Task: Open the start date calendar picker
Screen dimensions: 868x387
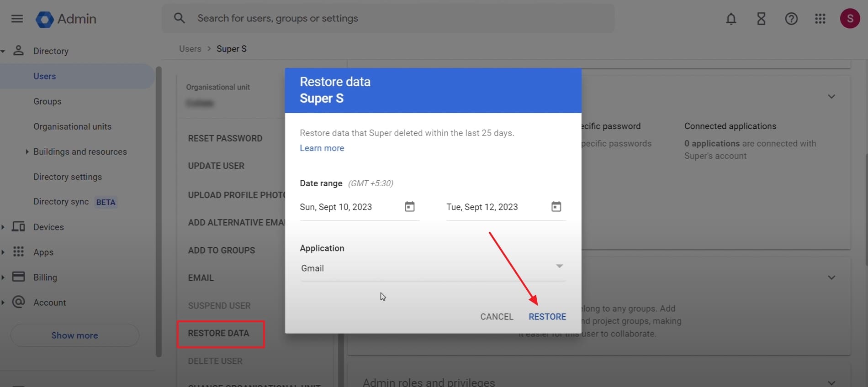Action: pyautogui.click(x=410, y=207)
